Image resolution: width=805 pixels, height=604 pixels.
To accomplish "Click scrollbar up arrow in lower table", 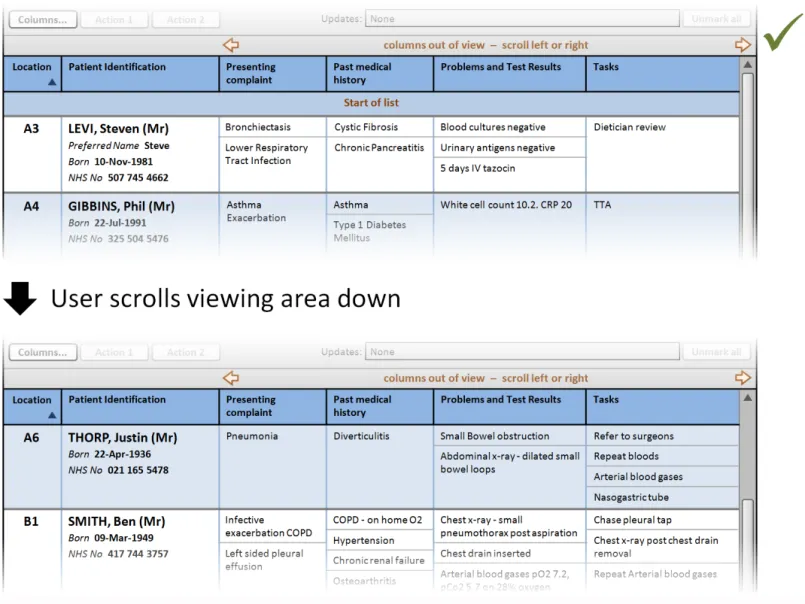I will click(x=747, y=398).
